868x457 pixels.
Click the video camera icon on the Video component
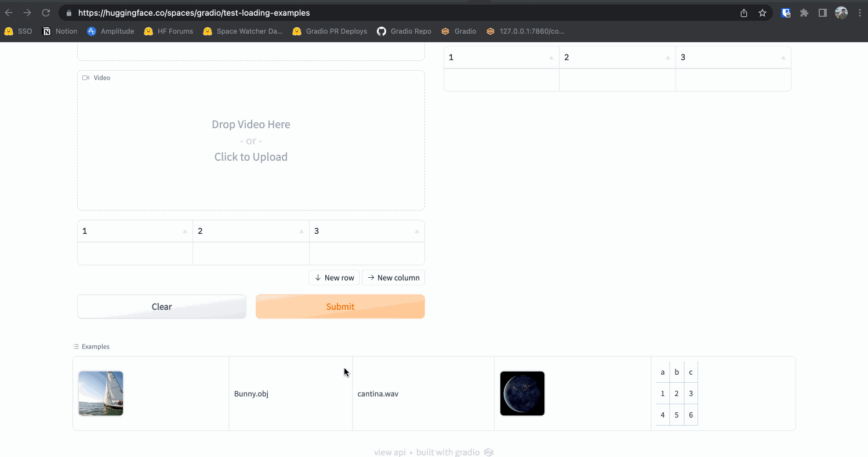coord(85,77)
